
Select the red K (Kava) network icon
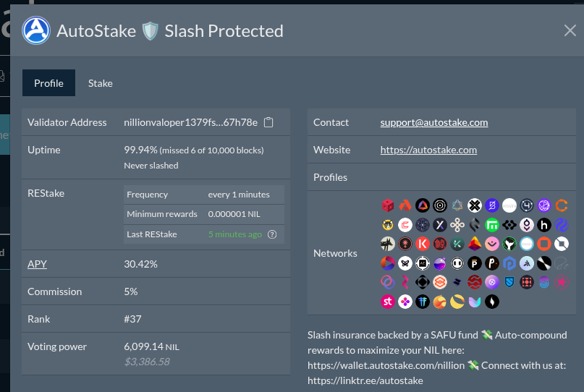[423, 244]
